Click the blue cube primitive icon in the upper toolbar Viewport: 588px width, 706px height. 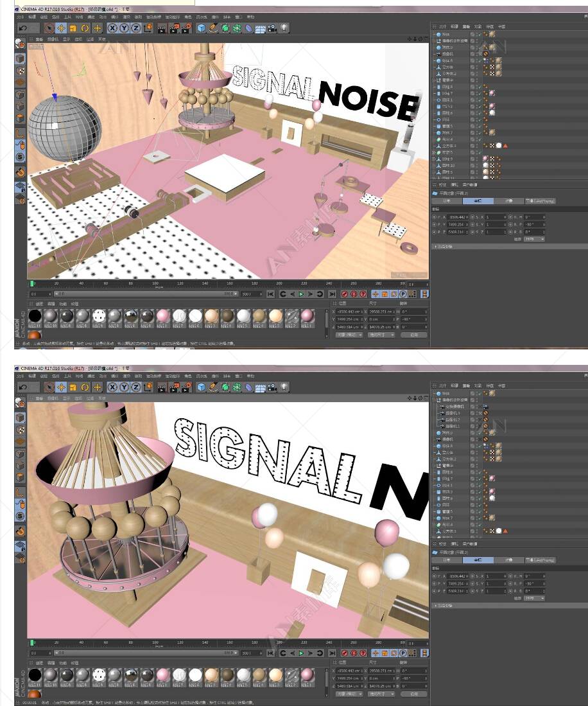(x=201, y=28)
